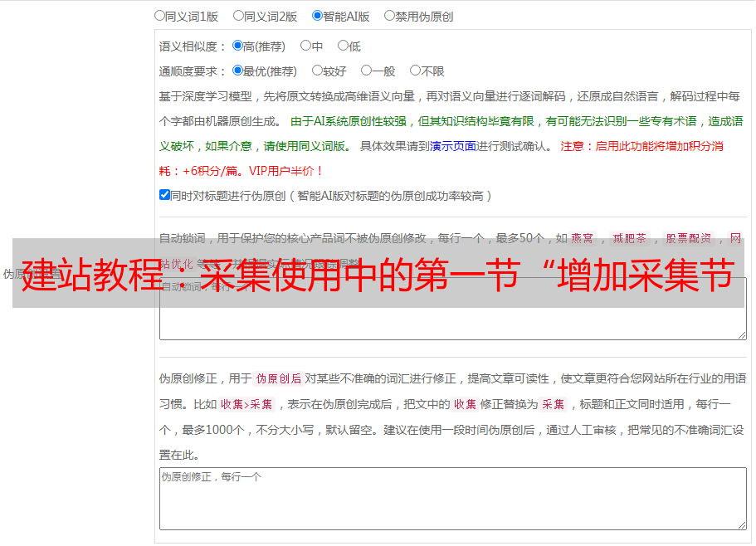Click the 伪原创后 highlighted tag
This screenshot has height=546, width=756.
tap(279, 378)
